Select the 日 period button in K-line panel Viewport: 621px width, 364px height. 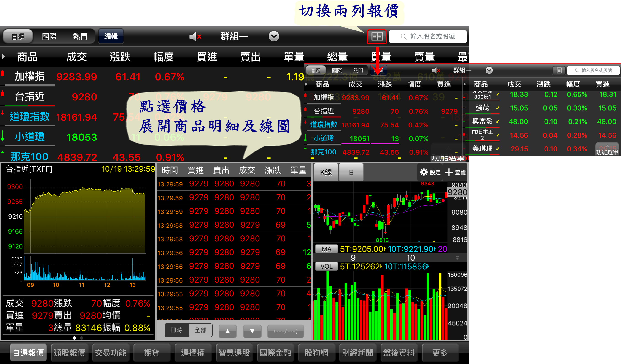tap(351, 172)
